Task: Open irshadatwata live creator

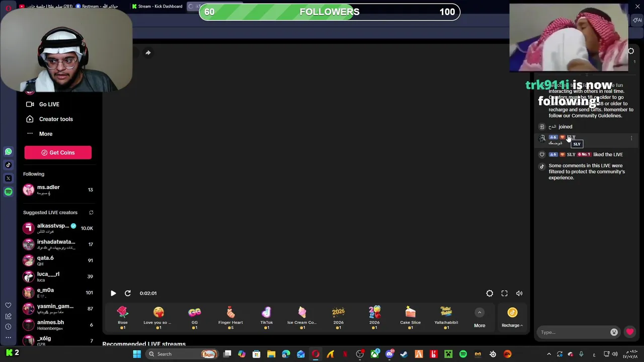Action: coord(58,244)
